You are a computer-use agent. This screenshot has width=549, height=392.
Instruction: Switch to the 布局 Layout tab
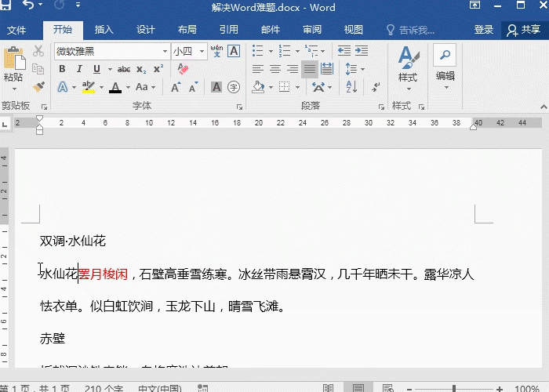tap(187, 30)
